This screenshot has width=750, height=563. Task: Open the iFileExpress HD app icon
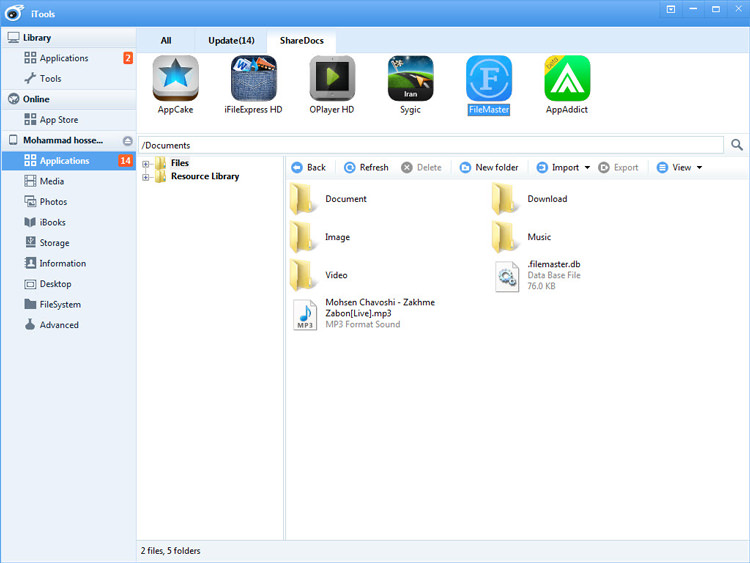[253, 79]
